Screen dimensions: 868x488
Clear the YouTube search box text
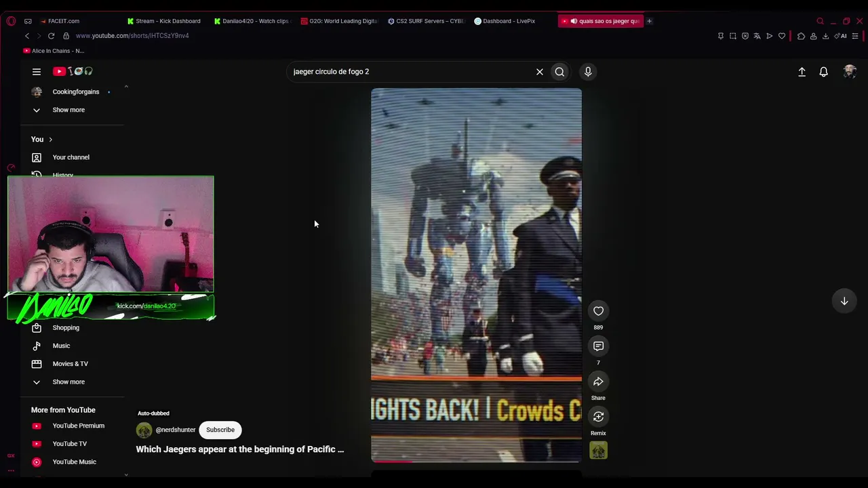(x=540, y=72)
